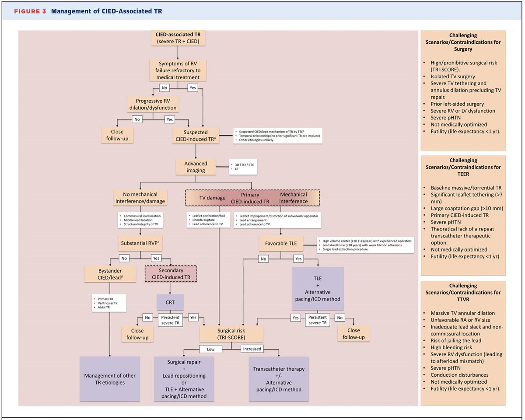Click the 'Increased' branch label
The image size is (525, 420).
[x=252, y=349]
